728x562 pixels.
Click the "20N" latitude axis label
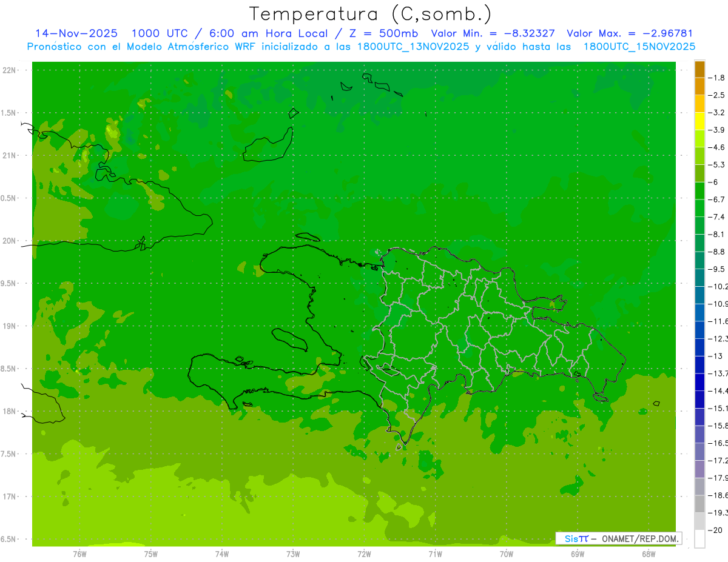click(10, 241)
